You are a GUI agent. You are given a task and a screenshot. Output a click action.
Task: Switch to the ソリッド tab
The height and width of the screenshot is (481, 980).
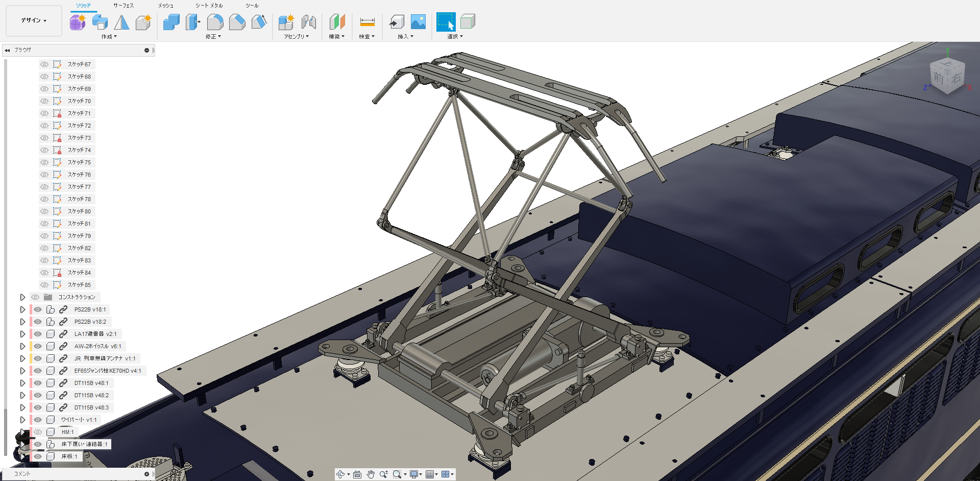pyautogui.click(x=83, y=6)
